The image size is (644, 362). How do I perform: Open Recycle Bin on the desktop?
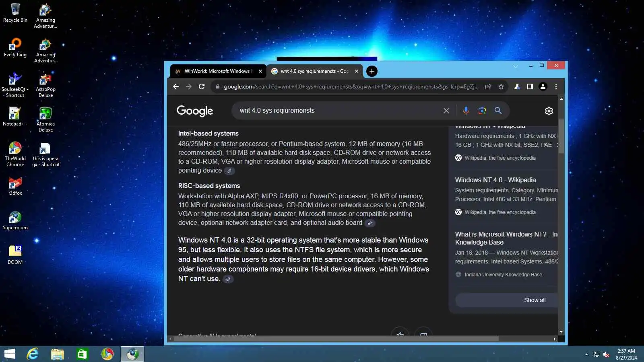15,13
